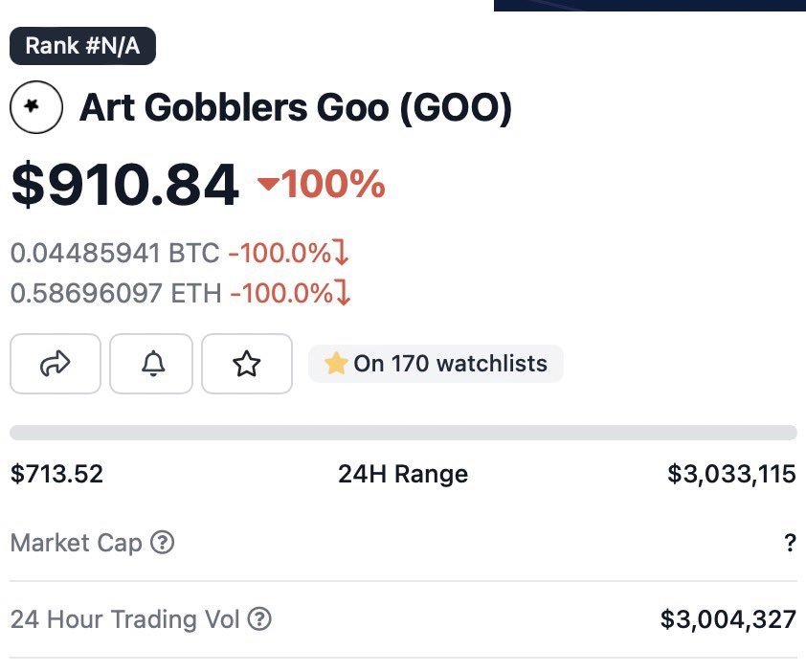The image size is (806, 672).
Task: Click the Art Gobblers Goo coin logo
Action: pos(36,107)
